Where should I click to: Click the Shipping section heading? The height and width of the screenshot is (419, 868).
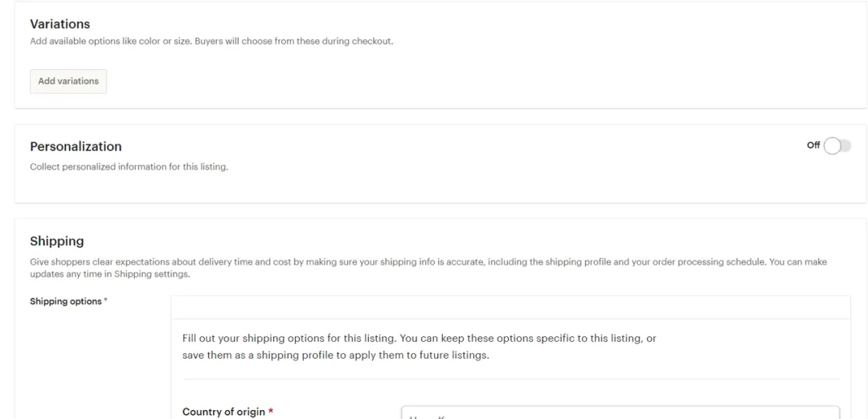coord(57,241)
